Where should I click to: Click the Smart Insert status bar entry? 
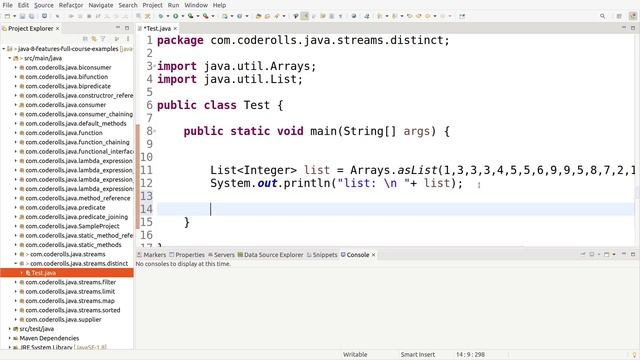[418, 354]
